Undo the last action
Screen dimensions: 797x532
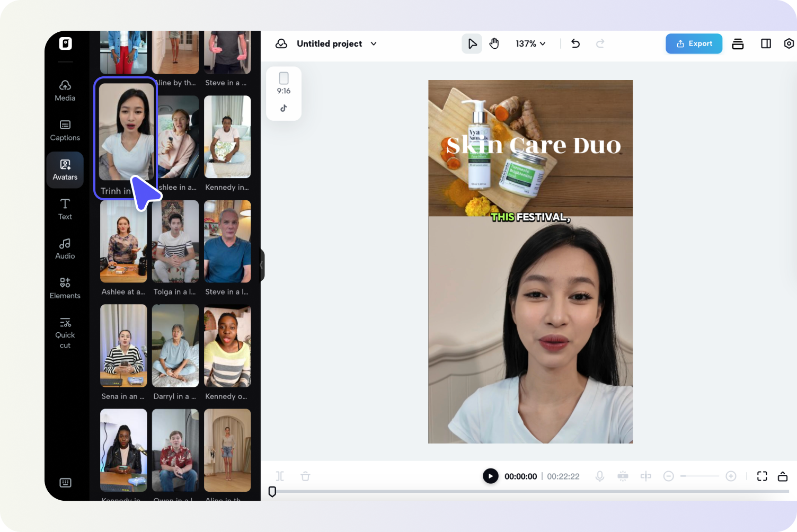575,43
